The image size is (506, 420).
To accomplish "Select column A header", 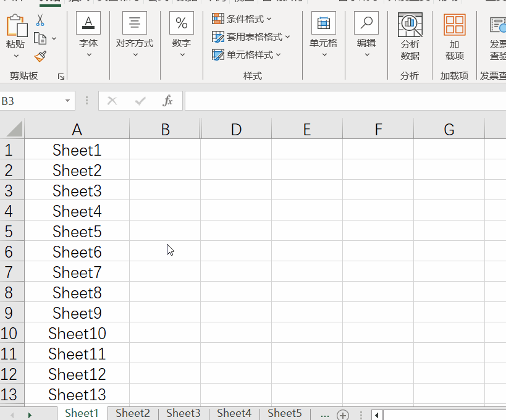I will pyautogui.click(x=77, y=129).
